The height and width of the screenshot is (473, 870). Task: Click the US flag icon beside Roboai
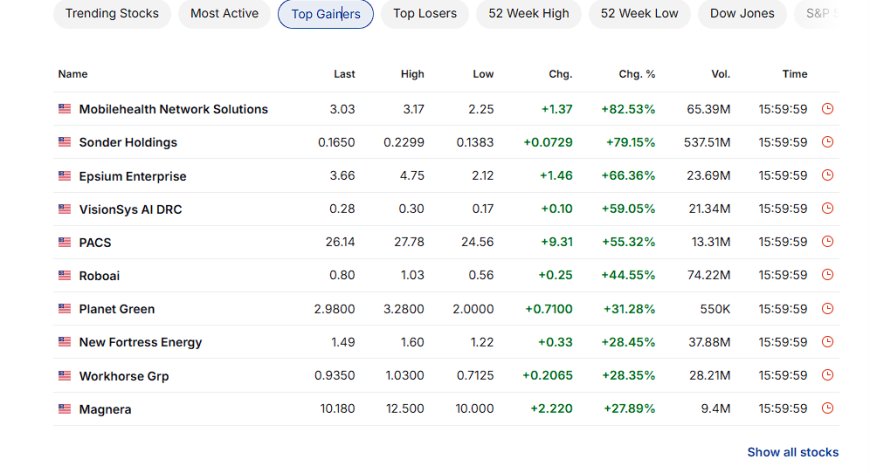pos(64,275)
